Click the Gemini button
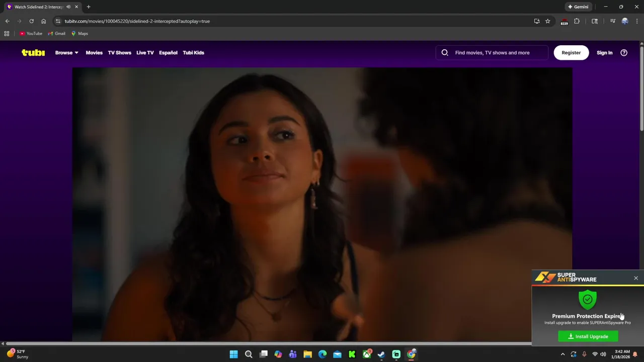The width and height of the screenshot is (644, 362). point(578,7)
